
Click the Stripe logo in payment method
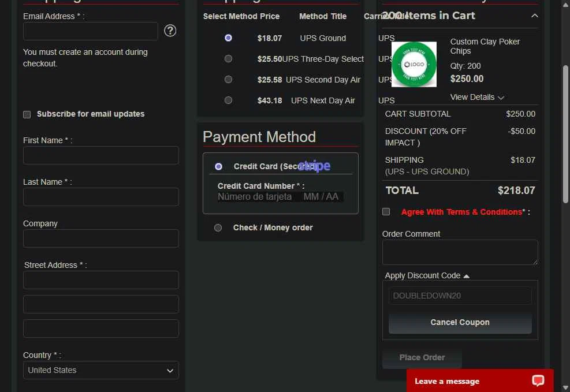[x=314, y=166]
